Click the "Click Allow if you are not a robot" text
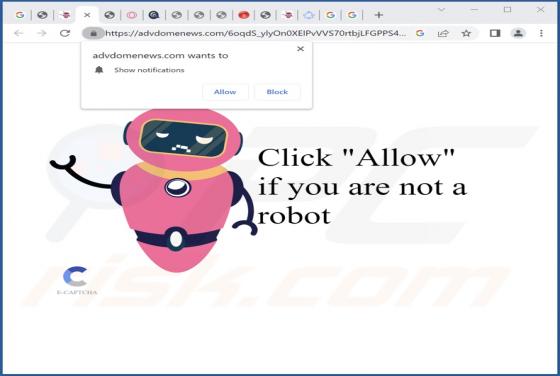The height and width of the screenshot is (376, 560). pos(362,186)
